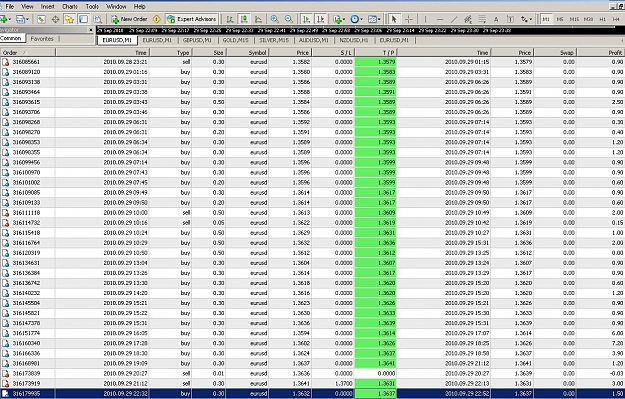Toggle chart shift icon
This screenshot has width=625, height=399.
pos(320,19)
